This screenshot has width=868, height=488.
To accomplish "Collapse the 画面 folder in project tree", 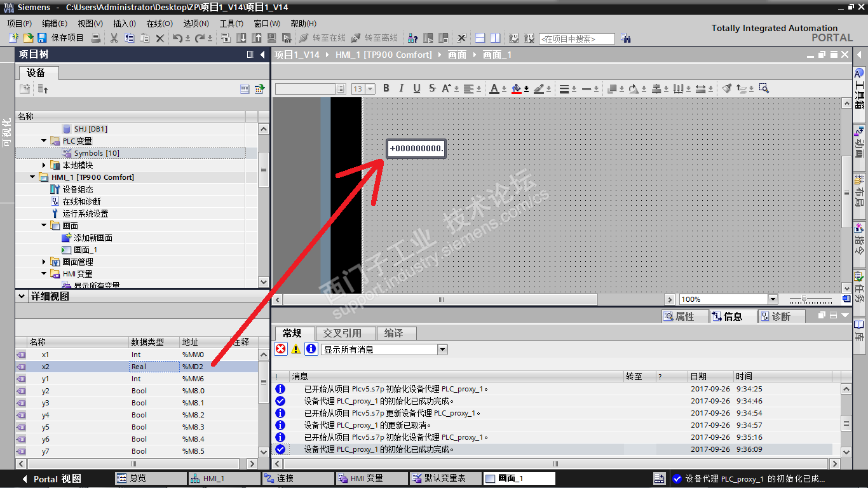I will [x=44, y=226].
